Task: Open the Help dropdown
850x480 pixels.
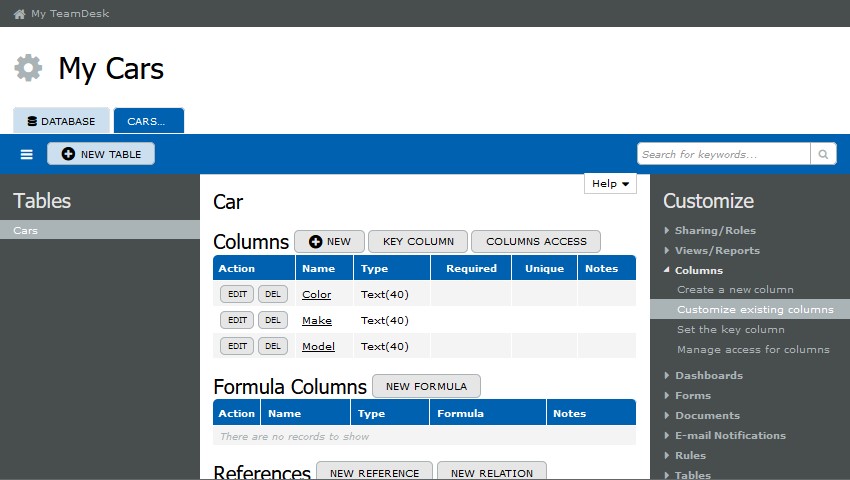Action: pos(610,184)
